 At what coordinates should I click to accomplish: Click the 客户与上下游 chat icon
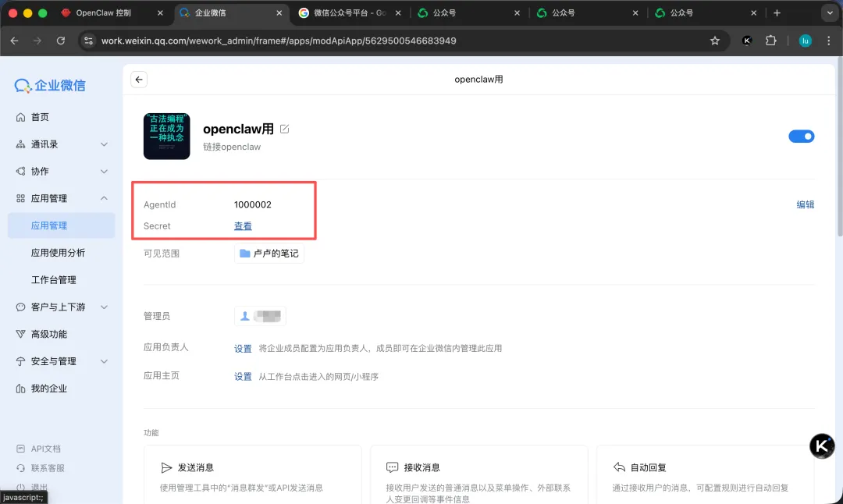[20, 307]
